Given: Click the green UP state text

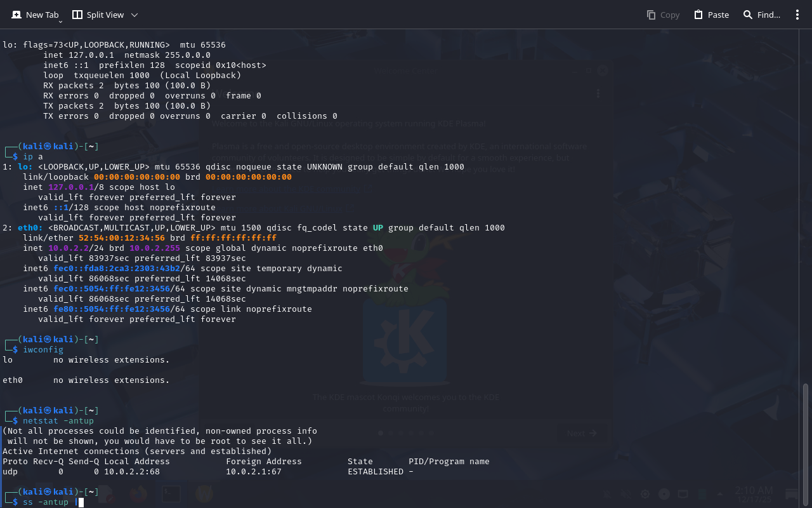Looking at the screenshot, I should (x=377, y=228).
